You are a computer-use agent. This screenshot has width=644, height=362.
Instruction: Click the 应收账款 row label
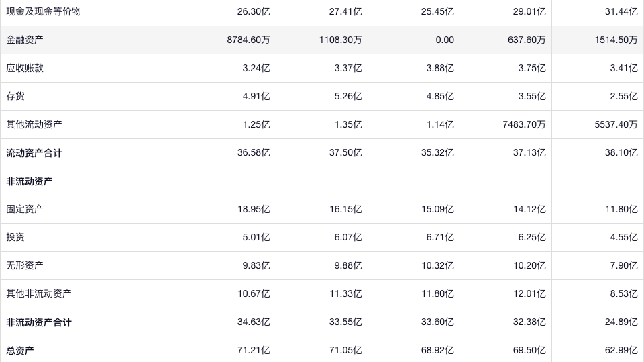[x=25, y=68]
